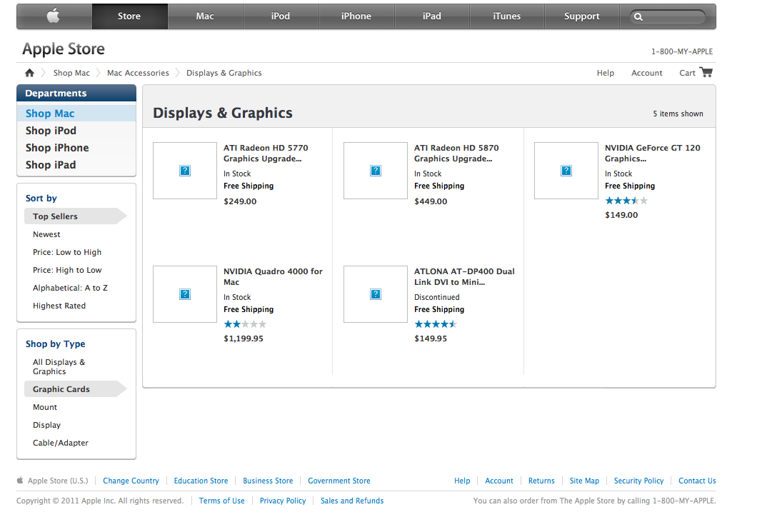This screenshot has width=762, height=532.
Task: Click Displays & Graphics breadcrumb link
Action: coord(224,73)
